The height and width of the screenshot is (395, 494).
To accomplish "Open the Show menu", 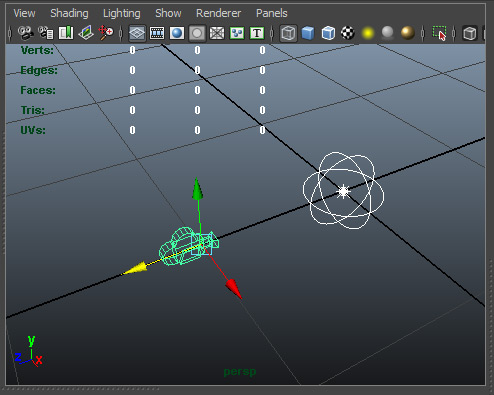I will (168, 13).
